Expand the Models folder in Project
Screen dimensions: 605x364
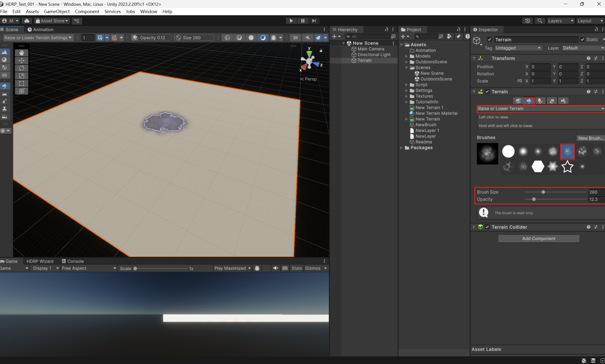point(406,56)
